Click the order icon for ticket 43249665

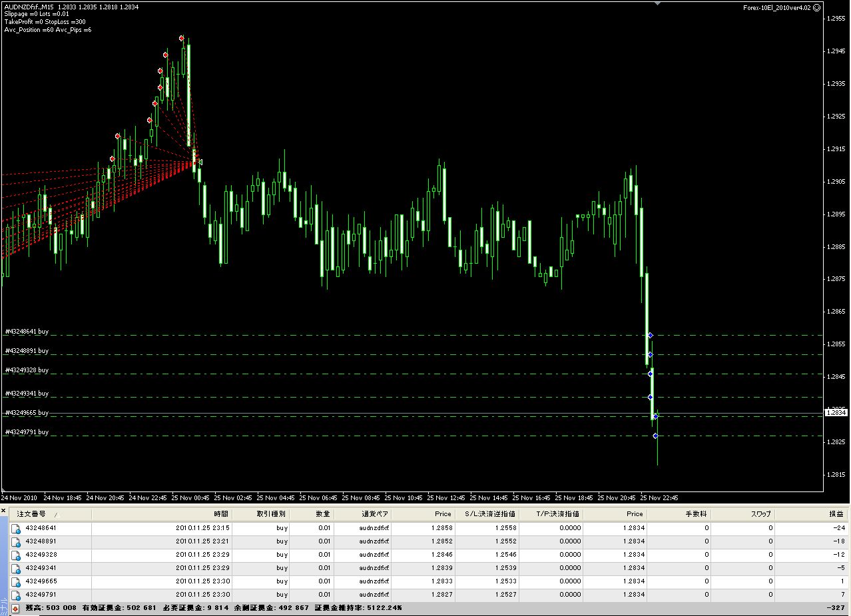point(16,581)
